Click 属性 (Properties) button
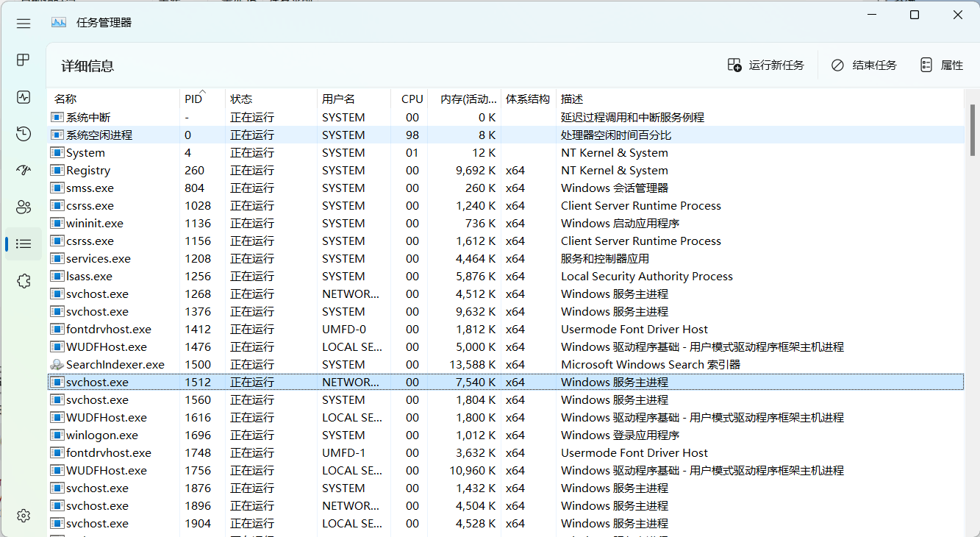Screen dimensions: 980x537 pos(941,65)
